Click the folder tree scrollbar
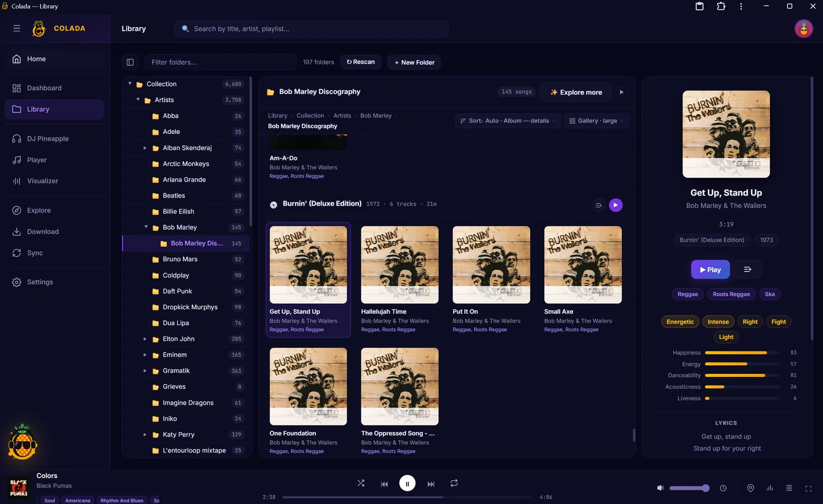Viewport: 823px width, 504px height. [251, 151]
